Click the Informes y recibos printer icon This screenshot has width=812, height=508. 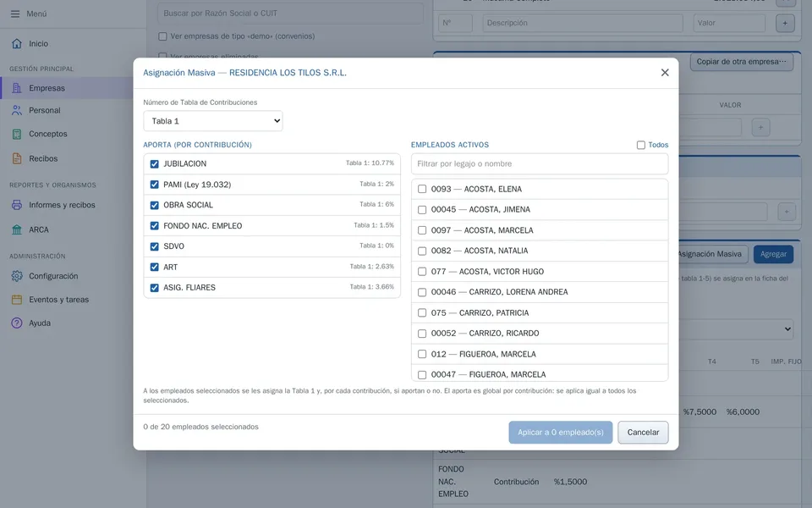tap(17, 205)
